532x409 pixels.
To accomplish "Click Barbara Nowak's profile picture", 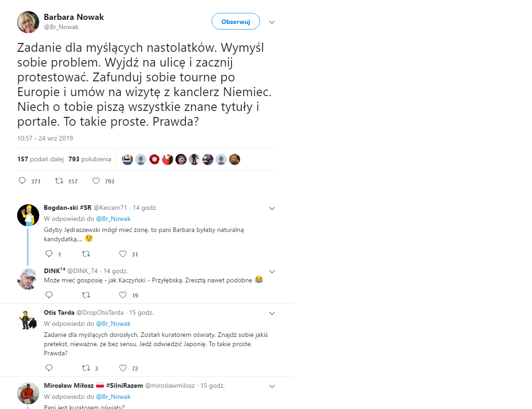I will pos(28,22).
